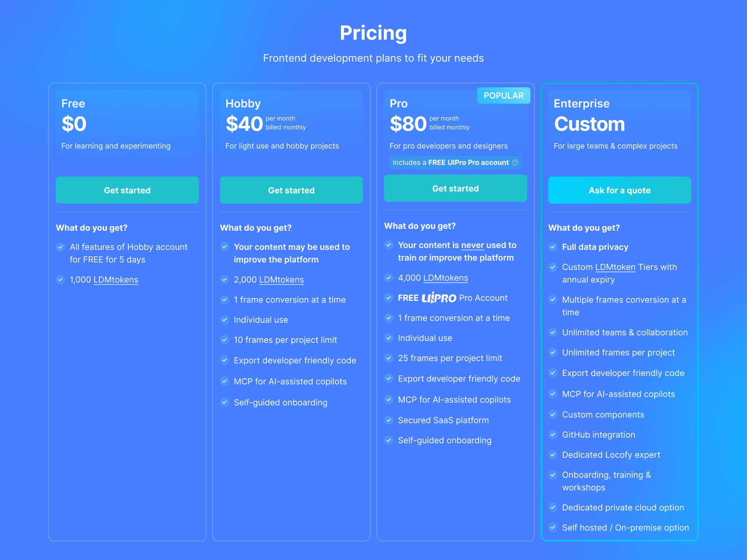Click the checkmark next to Custom components
This screenshot has height=560, width=747.
tap(553, 415)
